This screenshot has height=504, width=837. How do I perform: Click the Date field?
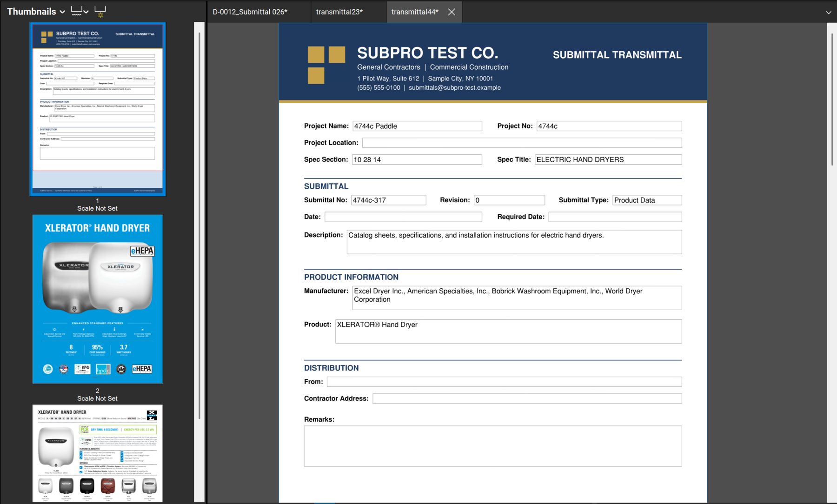[403, 217]
